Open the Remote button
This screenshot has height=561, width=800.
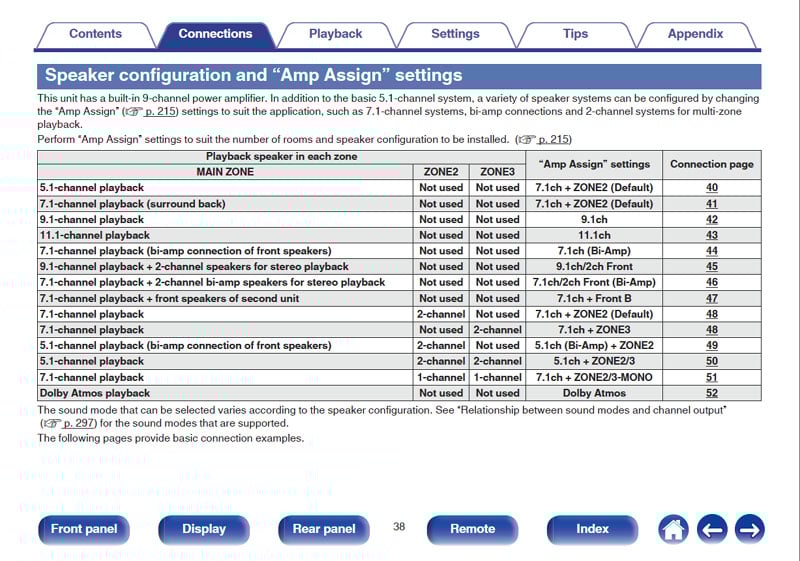pos(472,529)
